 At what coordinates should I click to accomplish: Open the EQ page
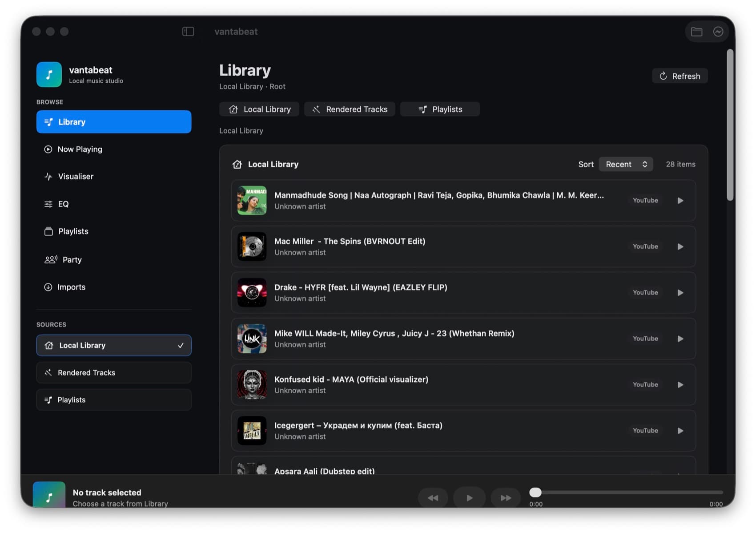[114, 204]
